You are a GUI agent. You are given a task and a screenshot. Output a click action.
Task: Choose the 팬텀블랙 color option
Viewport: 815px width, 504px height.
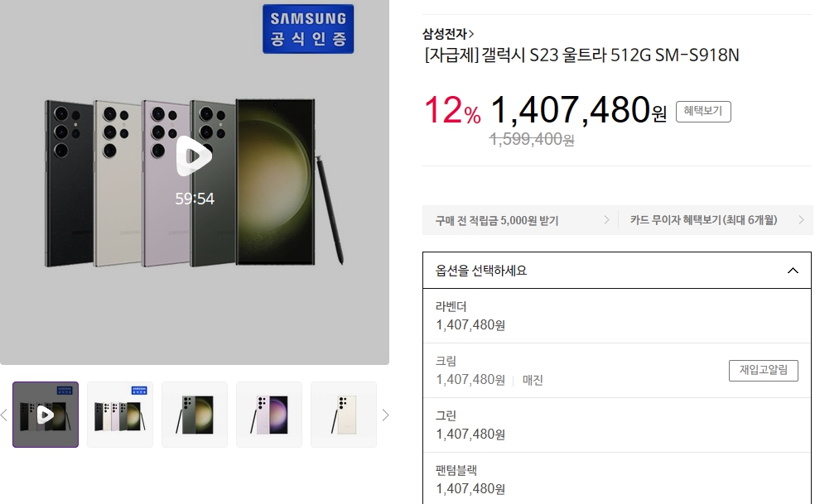point(617,479)
